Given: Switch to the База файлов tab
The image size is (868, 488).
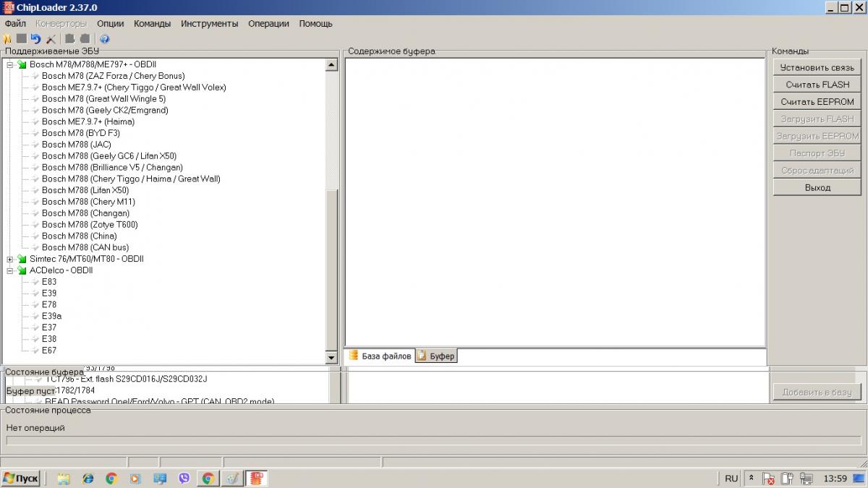Looking at the screenshot, I should pyautogui.click(x=380, y=356).
